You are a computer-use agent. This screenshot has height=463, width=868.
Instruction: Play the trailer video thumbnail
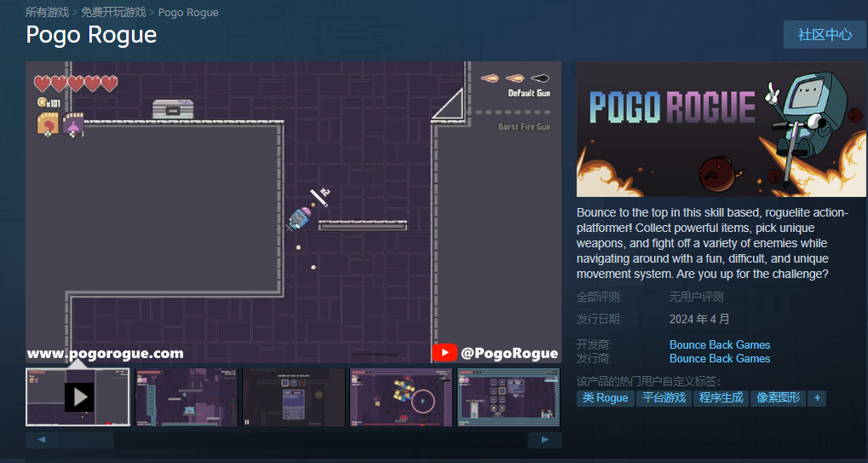[x=78, y=397]
